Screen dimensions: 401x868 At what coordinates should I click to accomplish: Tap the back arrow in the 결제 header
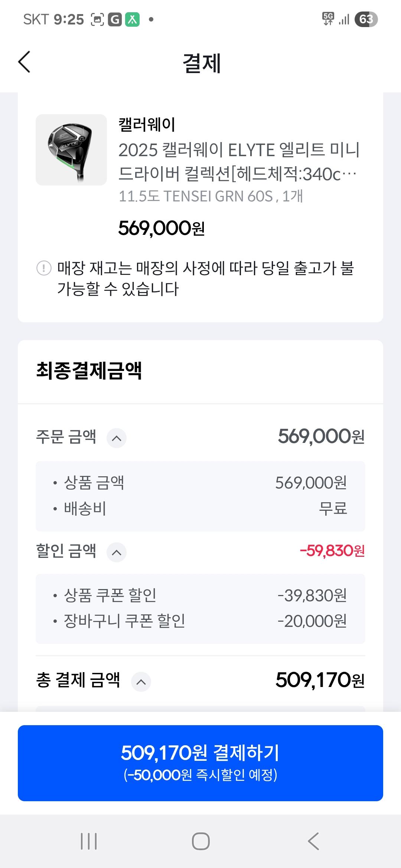coord(25,62)
